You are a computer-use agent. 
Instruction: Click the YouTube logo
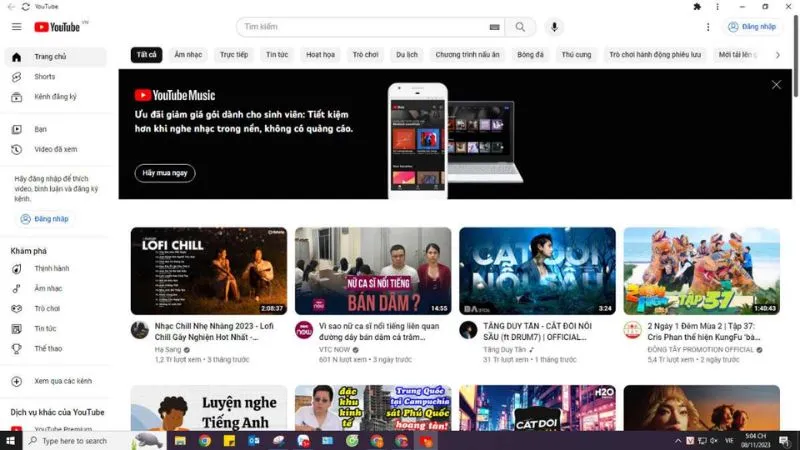click(x=57, y=27)
